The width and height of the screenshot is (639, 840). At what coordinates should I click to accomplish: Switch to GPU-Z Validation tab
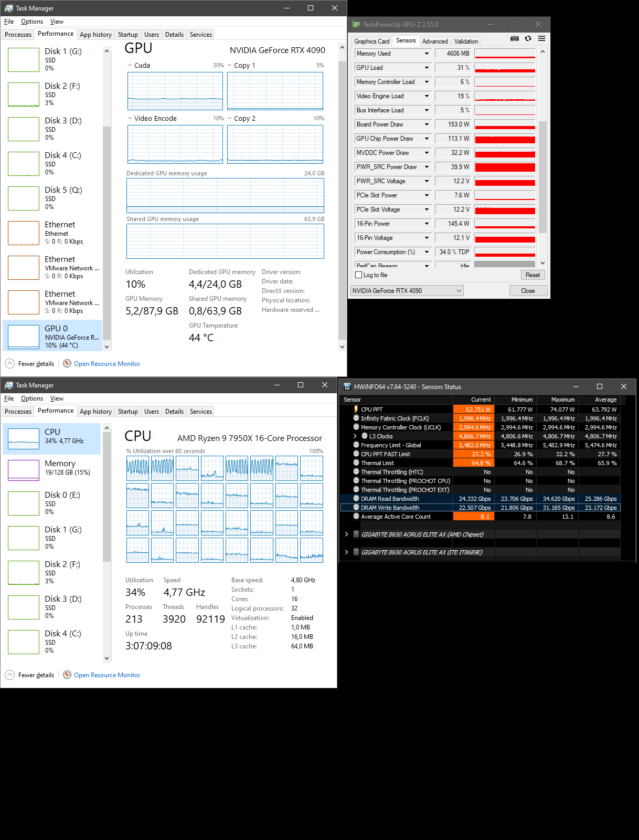pyautogui.click(x=466, y=41)
